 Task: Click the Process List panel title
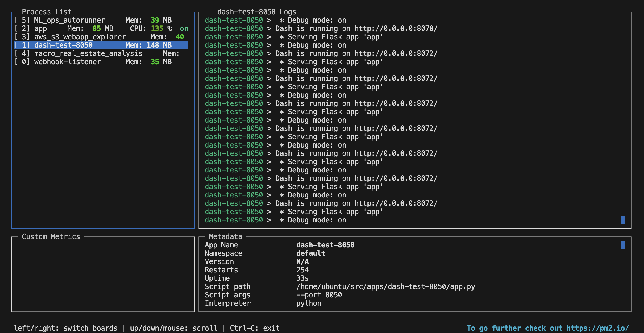tap(47, 11)
